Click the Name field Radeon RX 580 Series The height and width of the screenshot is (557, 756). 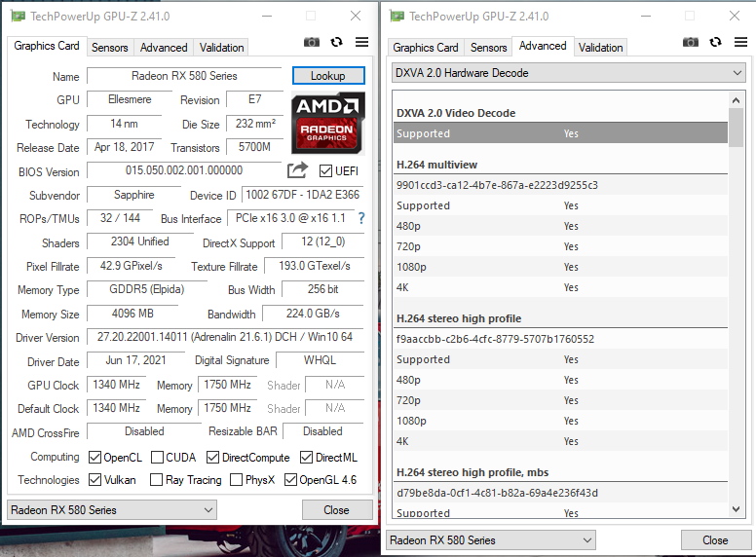coord(184,76)
